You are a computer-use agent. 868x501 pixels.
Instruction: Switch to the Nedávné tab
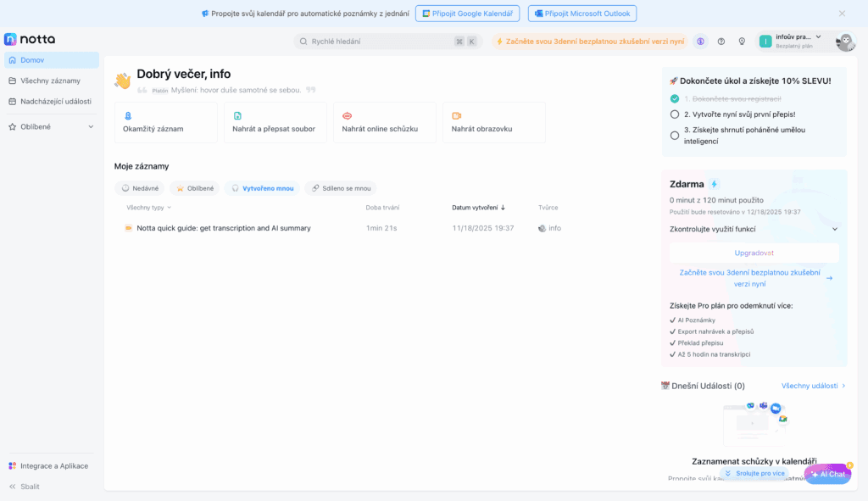139,188
